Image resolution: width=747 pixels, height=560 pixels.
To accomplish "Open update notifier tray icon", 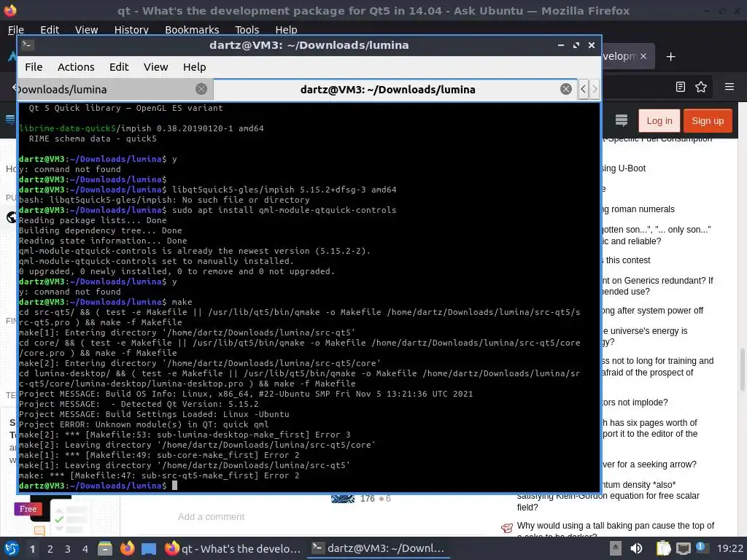I will click(701, 548).
